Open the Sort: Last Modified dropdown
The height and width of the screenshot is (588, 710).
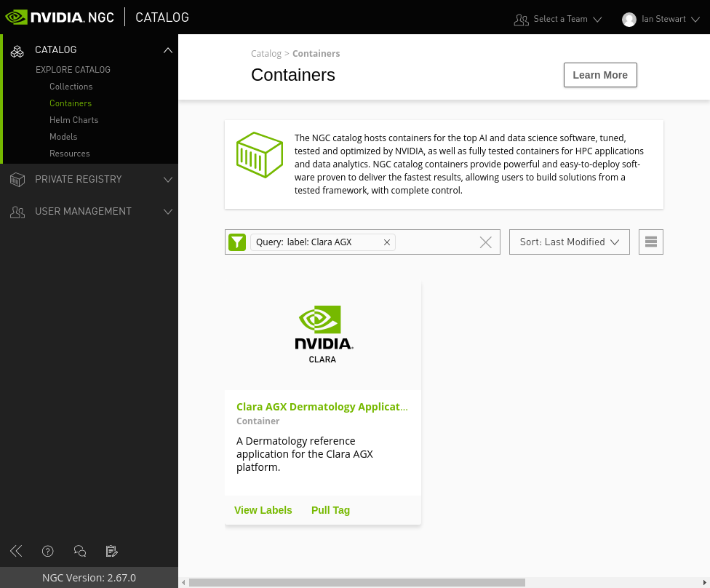(x=569, y=242)
